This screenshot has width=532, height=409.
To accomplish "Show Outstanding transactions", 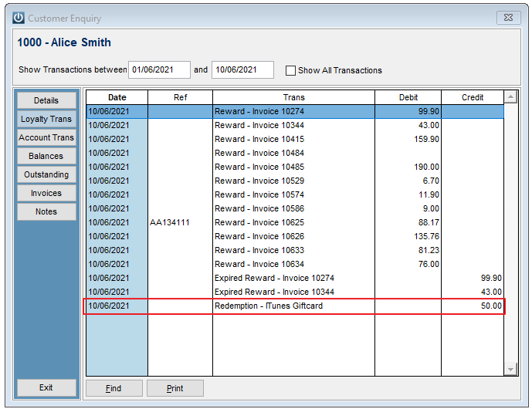I will [x=46, y=174].
